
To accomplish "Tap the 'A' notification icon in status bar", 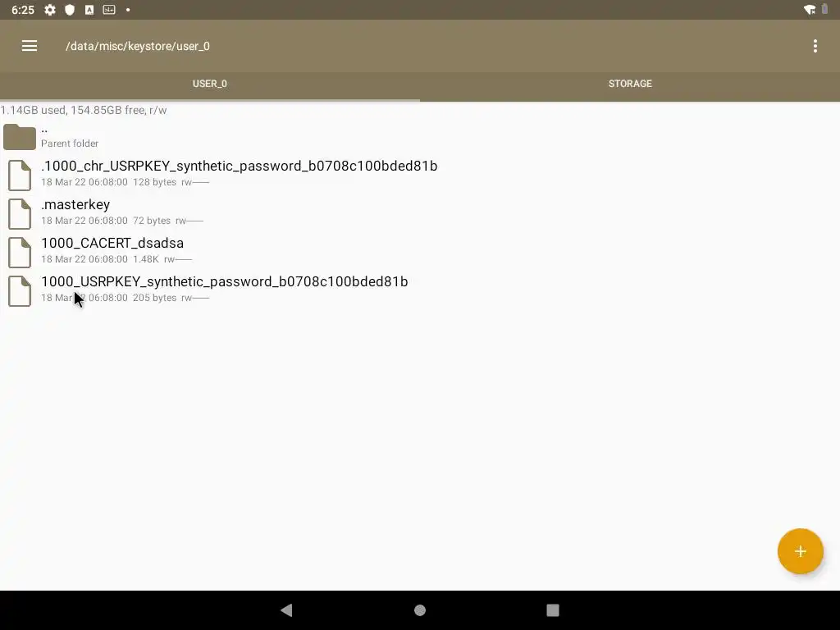I will (x=89, y=10).
